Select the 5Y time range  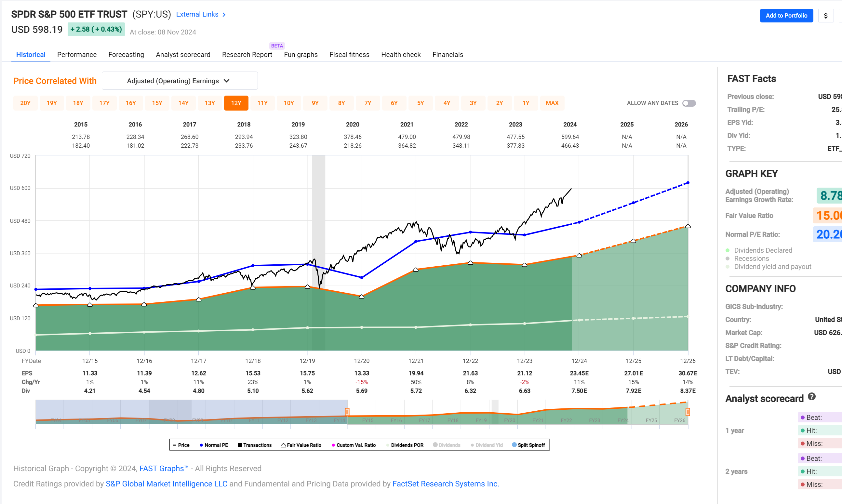pos(421,103)
